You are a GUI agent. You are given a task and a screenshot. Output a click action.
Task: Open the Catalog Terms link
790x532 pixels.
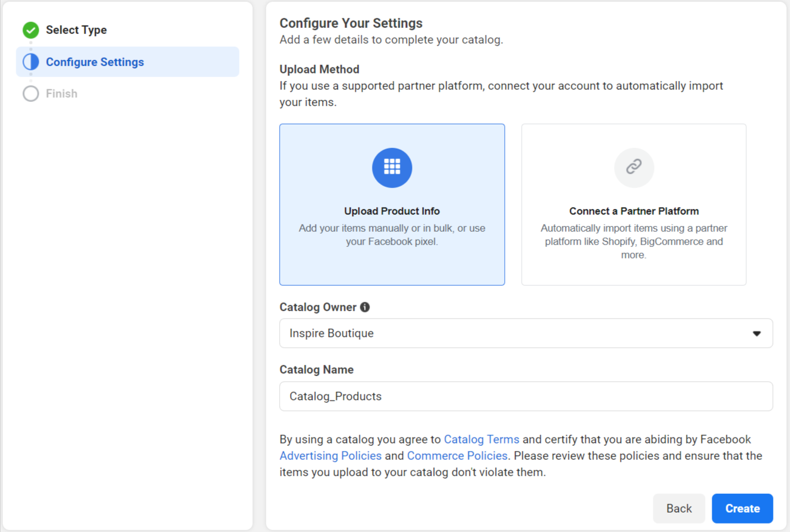[x=482, y=439]
